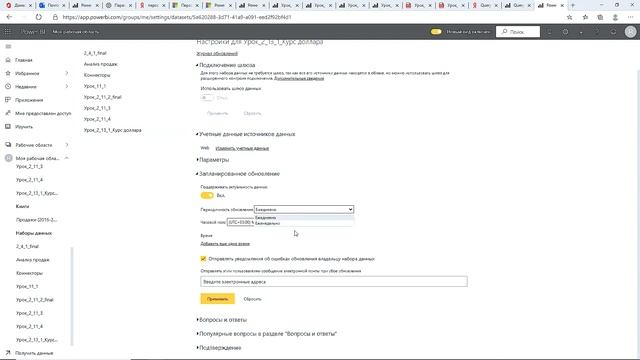Image resolution: width=640 pixels, height=360 pixels.
Task: Expand Популярные вопросы section
Action: pyautogui.click(x=267, y=333)
